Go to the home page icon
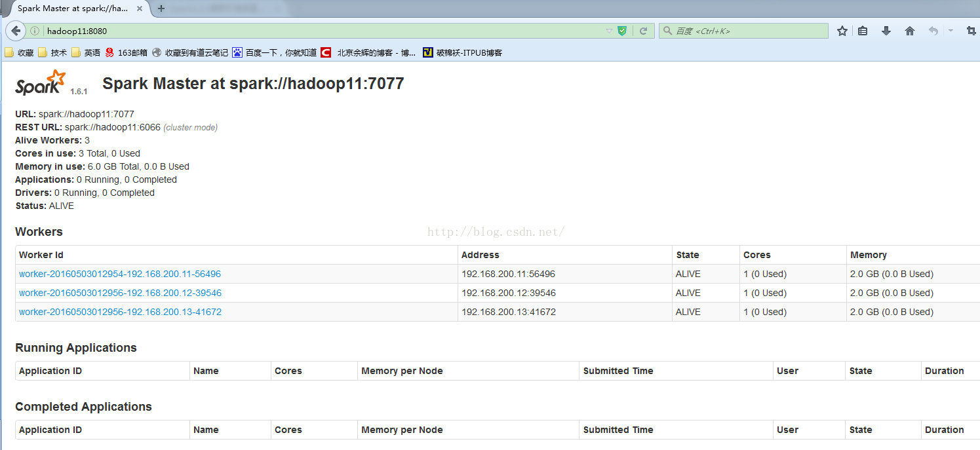 (x=910, y=31)
